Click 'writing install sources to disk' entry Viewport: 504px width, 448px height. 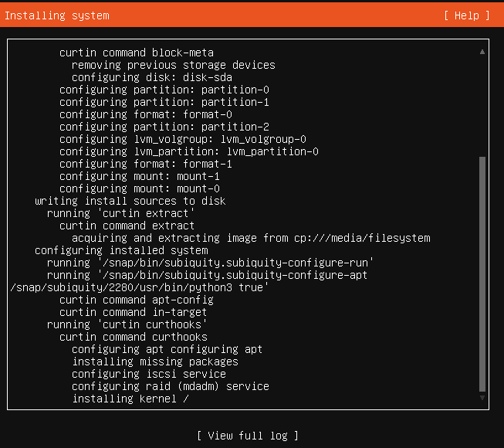(130, 201)
